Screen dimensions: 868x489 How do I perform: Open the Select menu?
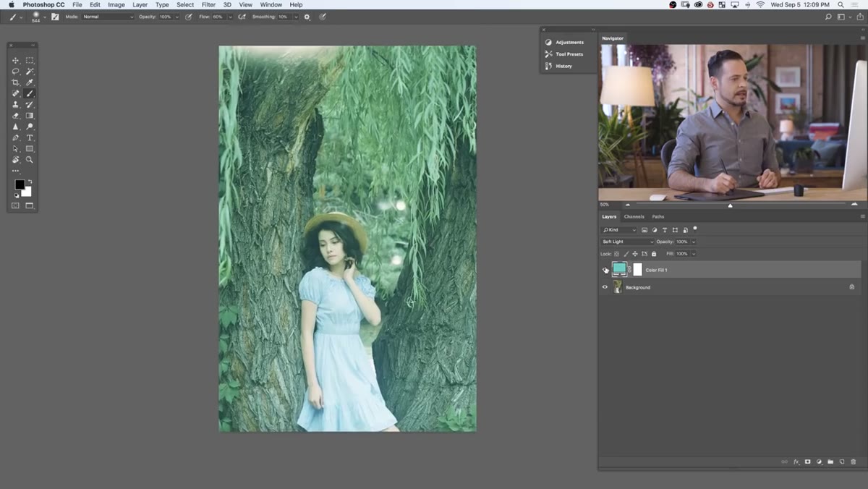tap(185, 4)
